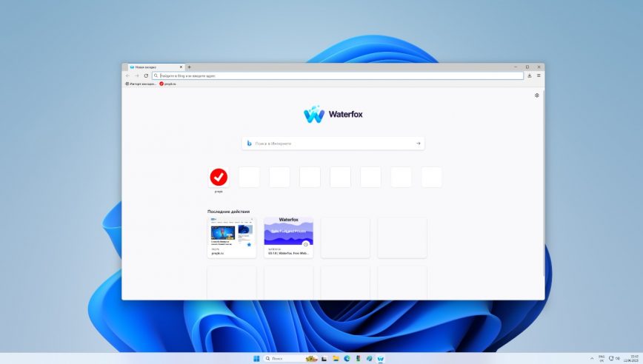This screenshot has height=364, width=643.
Task: Open Task View from the taskbar
Action: point(324,359)
